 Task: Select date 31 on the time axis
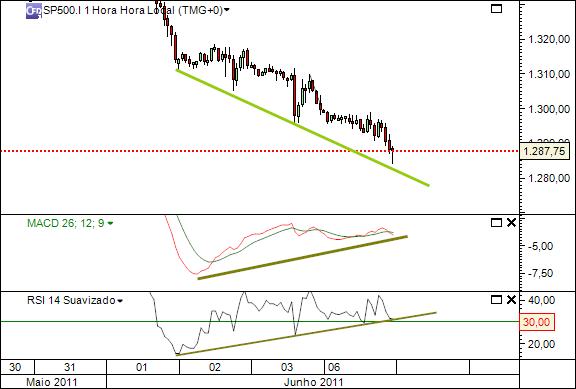70,367
